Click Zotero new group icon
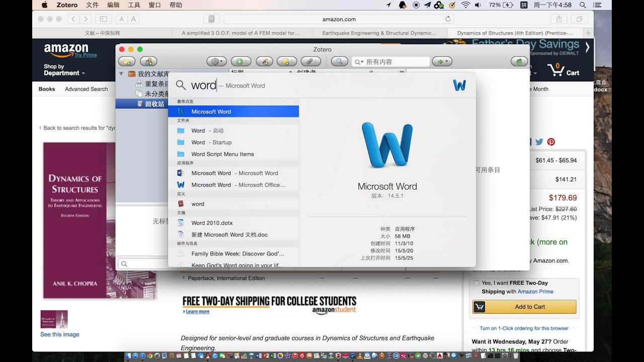This screenshot has height=362, width=644. [x=148, y=62]
